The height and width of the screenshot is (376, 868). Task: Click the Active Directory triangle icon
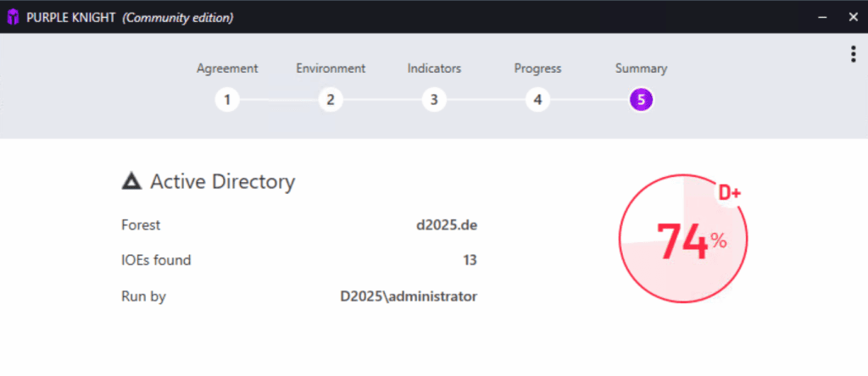click(x=131, y=181)
